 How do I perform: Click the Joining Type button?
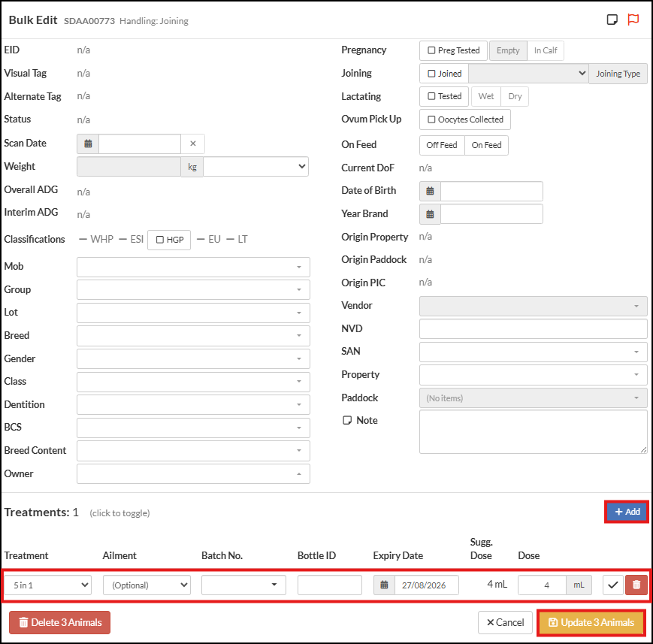(618, 74)
